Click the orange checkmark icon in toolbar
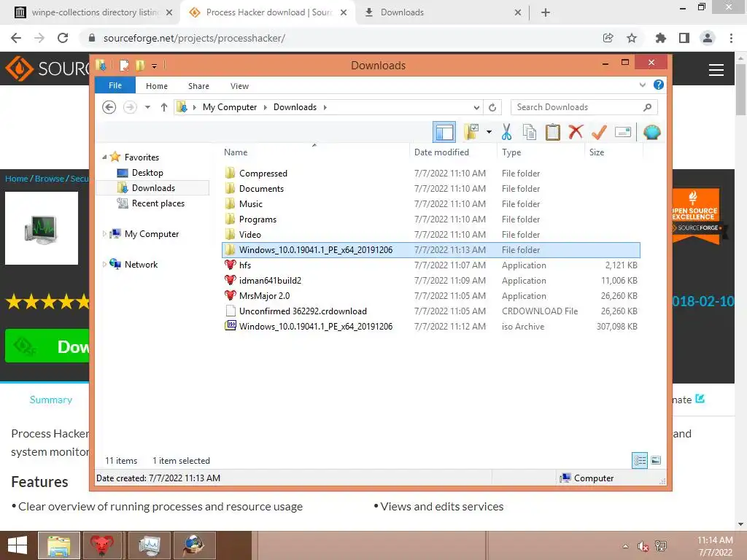The width and height of the screenshot is (747, 560). pos(599,132)
